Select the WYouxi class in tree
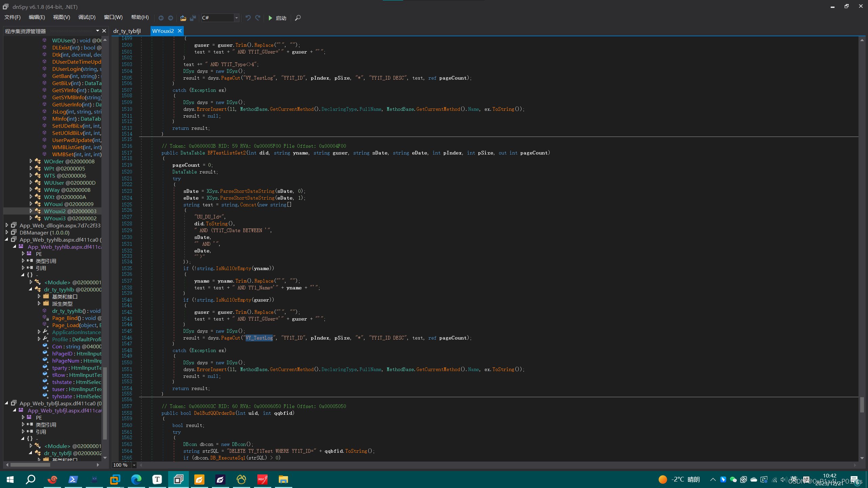 coord(68,204)
